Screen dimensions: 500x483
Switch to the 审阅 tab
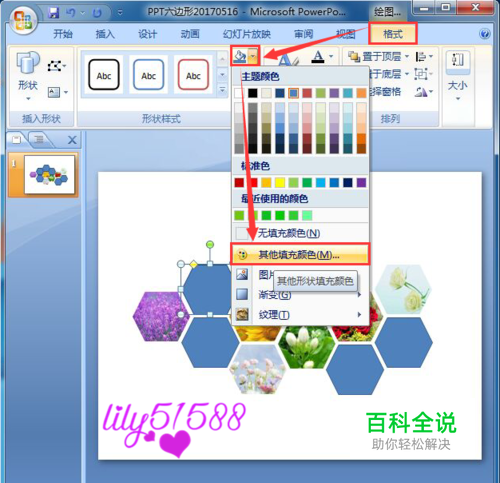click(303, 34)
